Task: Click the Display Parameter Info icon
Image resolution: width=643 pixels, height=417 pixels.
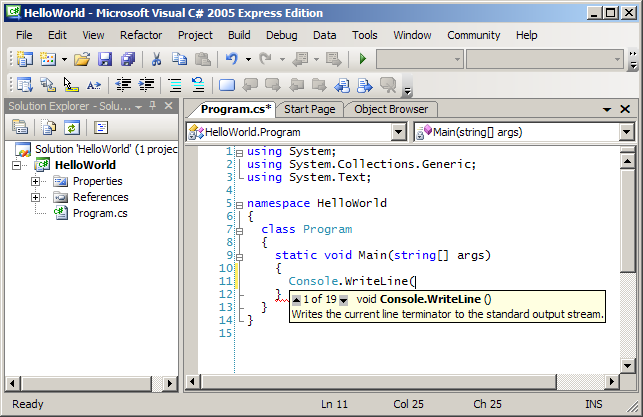Action: click(x=48, y=85)
